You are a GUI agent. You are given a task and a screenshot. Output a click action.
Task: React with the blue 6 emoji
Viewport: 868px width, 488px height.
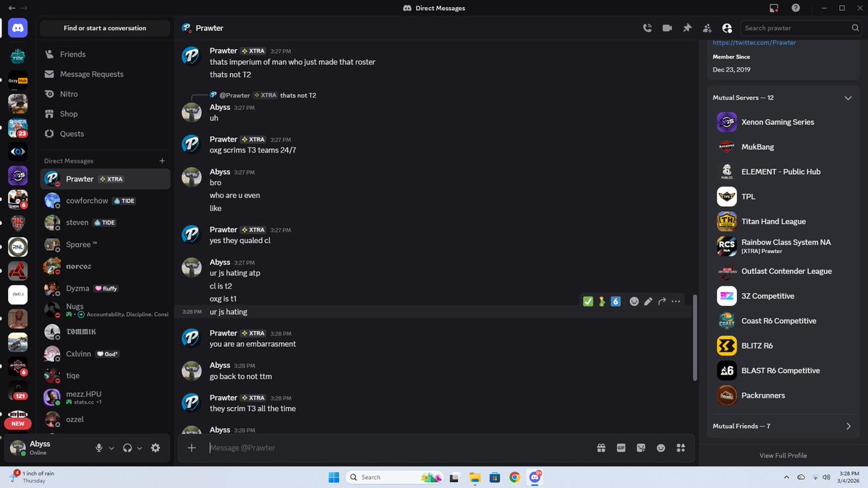(x=616, y=301)
